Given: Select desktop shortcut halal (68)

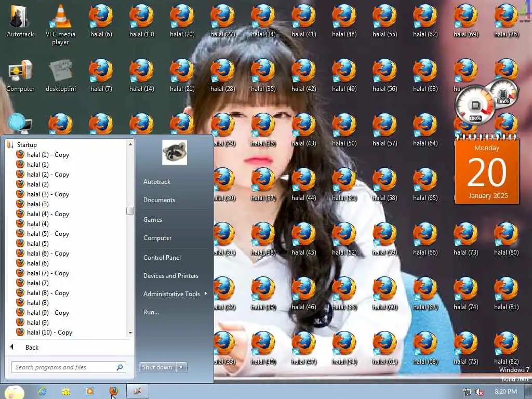Looking at the screenshot, I should (425, 349).
